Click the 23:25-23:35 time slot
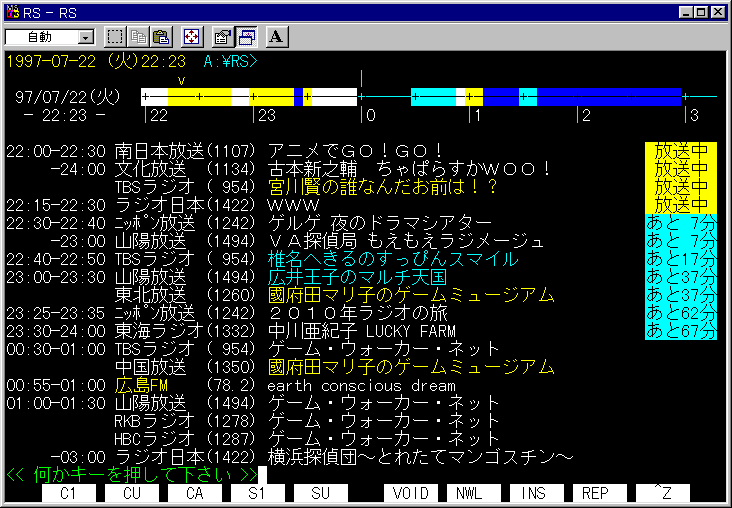Image resolution: width=732 pixels, height=508 pixels. [x=56, y=313]
